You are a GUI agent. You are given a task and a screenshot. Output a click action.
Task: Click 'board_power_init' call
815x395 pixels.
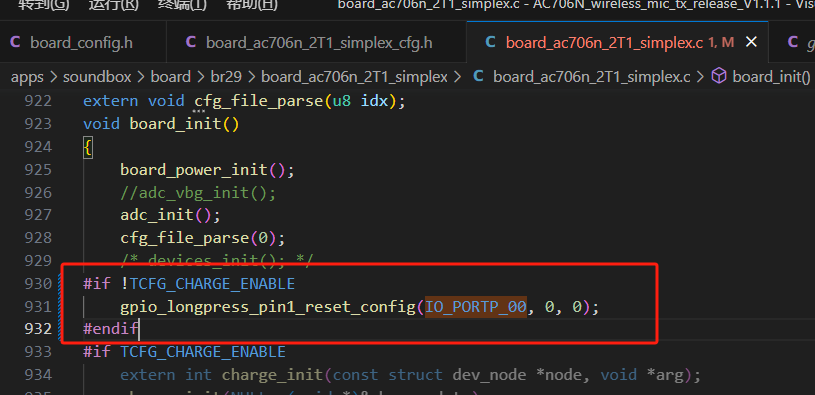pyautogui.click(x=194, y=170)
